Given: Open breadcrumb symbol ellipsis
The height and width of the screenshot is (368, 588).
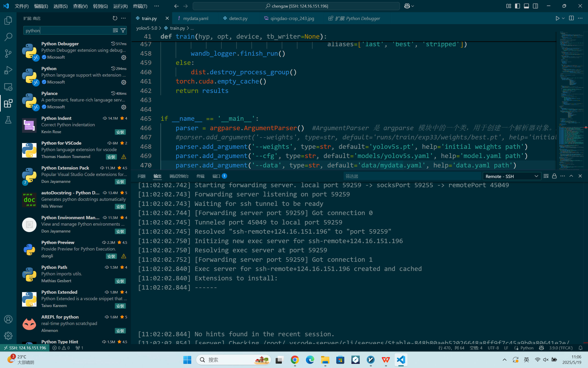Looking at the screenshot, I should point(192,28).
